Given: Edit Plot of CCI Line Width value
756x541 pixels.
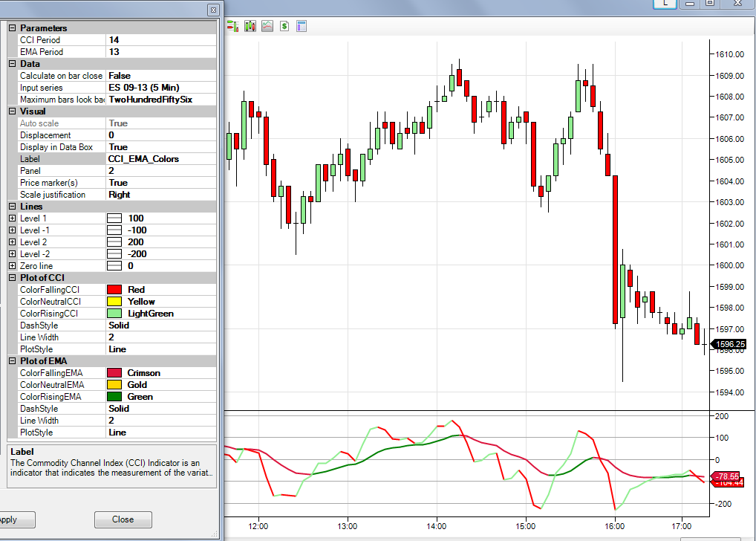Looking at the screenshot, I should (x=161, y=337).
